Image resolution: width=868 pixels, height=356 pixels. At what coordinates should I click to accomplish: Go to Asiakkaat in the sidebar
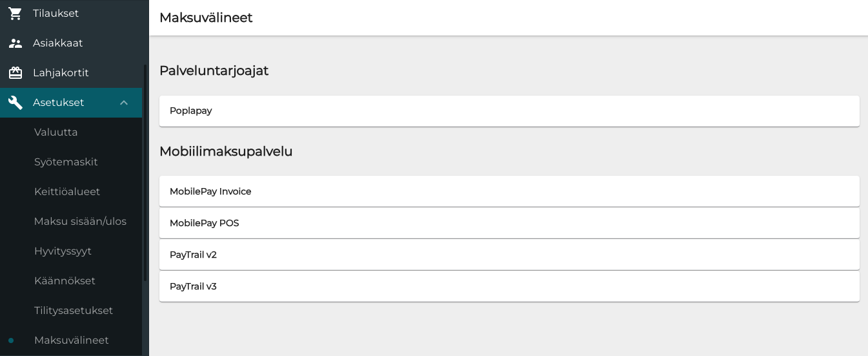(57, 43)
